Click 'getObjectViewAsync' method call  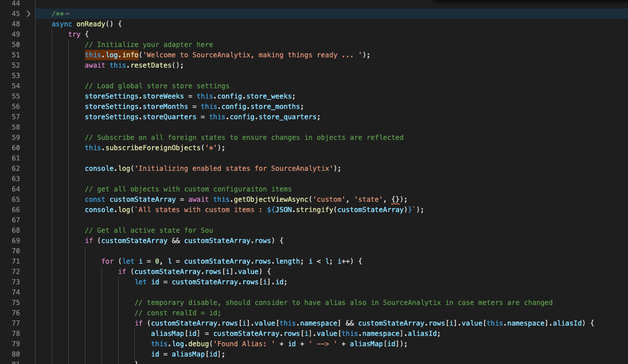click(271, 199)
